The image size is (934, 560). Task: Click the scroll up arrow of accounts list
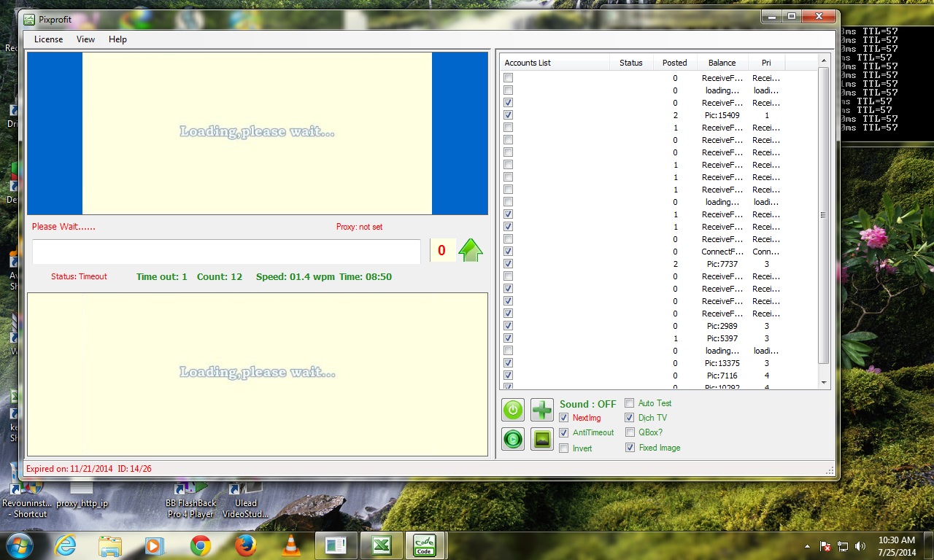[x=824, y=61]
